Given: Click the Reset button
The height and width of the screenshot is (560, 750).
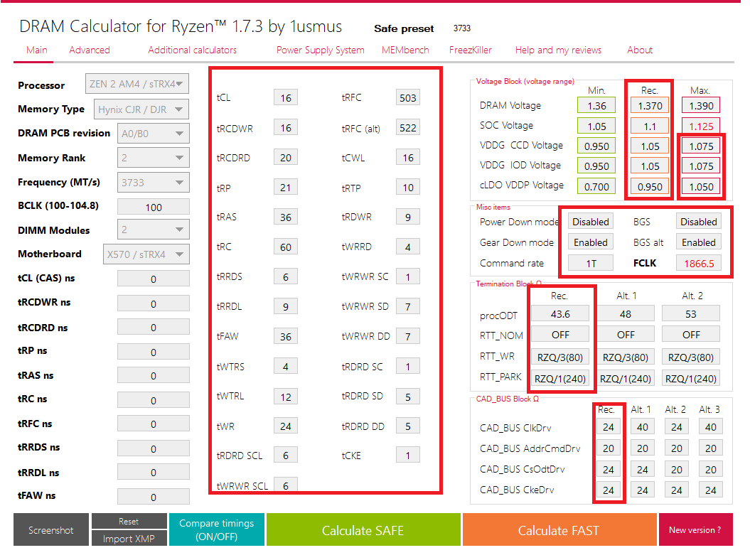Looking at the screenshot, I should [129, 521].
